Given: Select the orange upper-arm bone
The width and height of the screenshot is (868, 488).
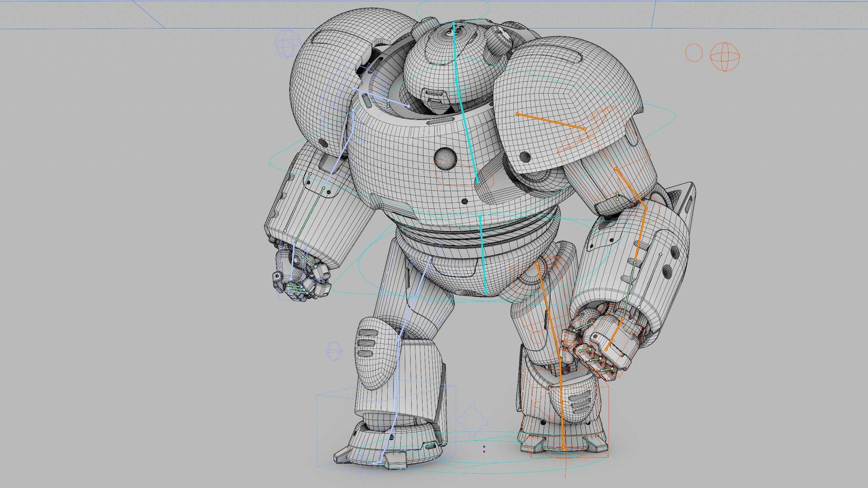Looking at the screenshot, I should tap(631, 188).
